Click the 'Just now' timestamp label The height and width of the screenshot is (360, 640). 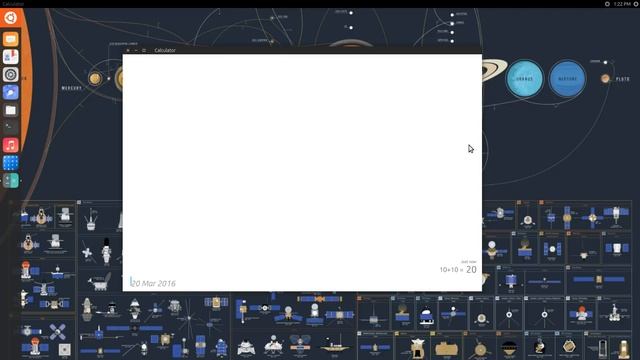tap(469, 262)
